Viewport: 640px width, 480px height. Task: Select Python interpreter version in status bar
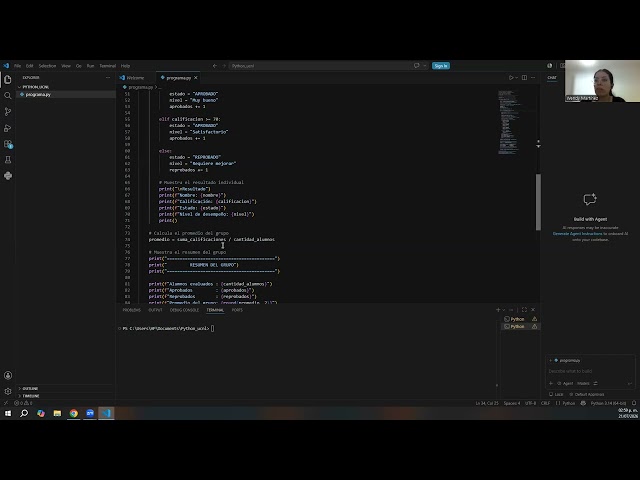click(608, 403)
